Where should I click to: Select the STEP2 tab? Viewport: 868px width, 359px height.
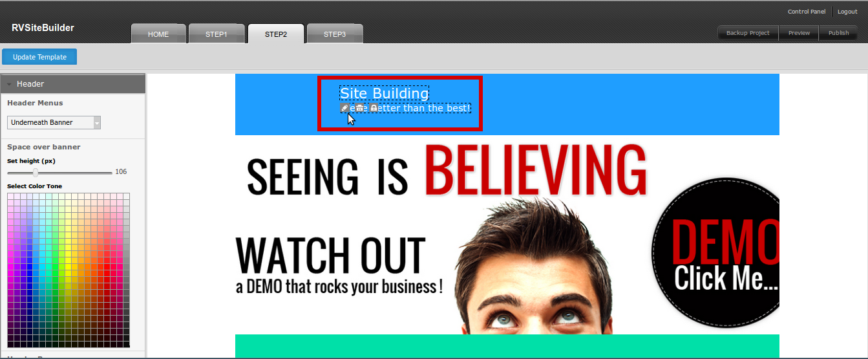click(276, 34)
